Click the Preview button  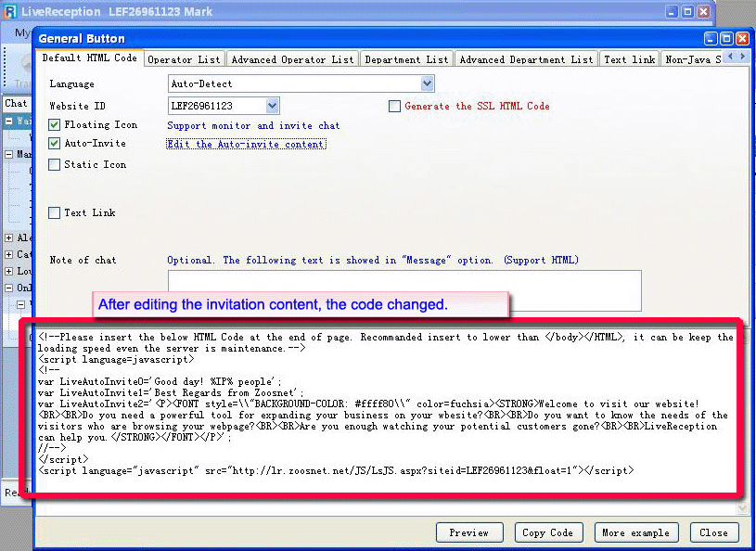[469, 532]
